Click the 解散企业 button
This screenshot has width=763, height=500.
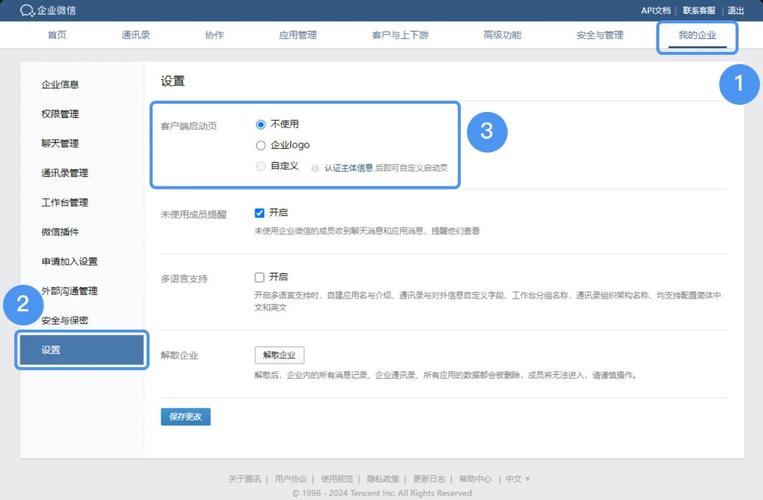tap(279, 355)
